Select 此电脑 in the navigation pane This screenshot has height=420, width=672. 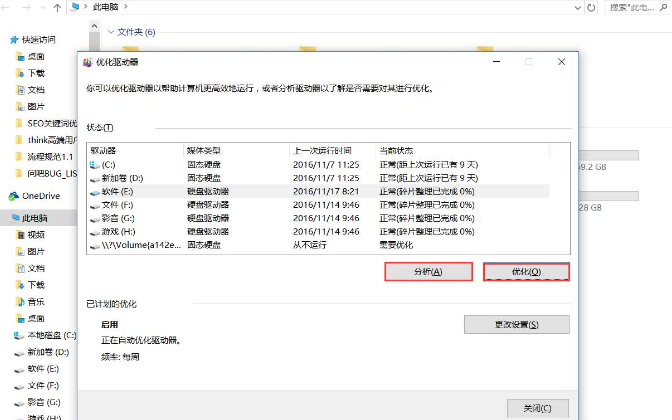coord(37,217)
